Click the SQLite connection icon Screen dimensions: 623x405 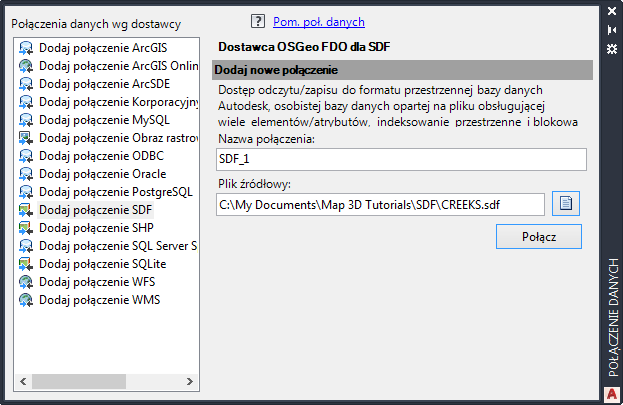click(26, 264)
